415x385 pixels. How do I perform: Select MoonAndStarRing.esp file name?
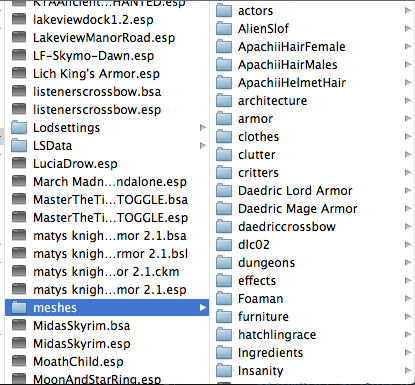coord(97,379)
